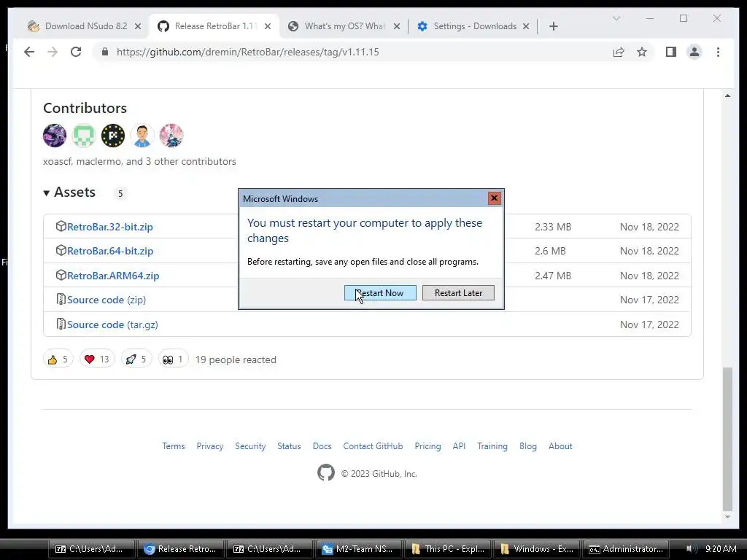Screen dimensions: 747x560
Task: Click the rocket reaction
Action: pyautogui.click(x=136, y=359)
